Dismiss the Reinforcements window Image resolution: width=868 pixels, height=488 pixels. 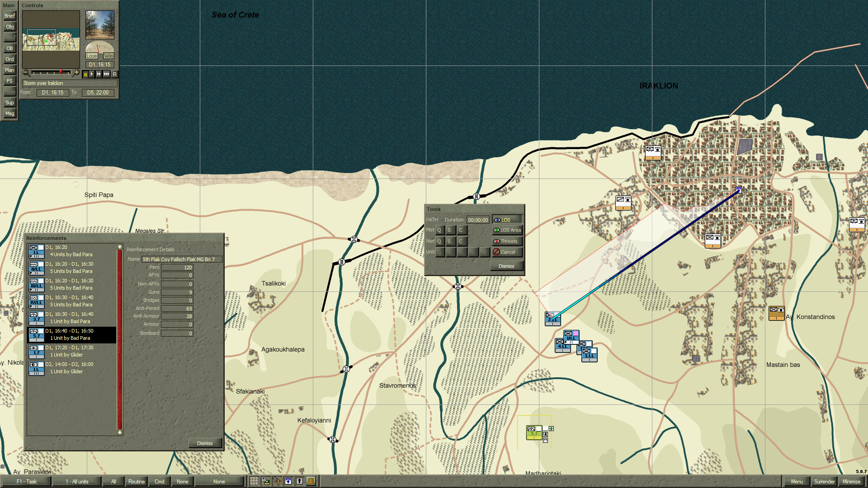(204, 443)
